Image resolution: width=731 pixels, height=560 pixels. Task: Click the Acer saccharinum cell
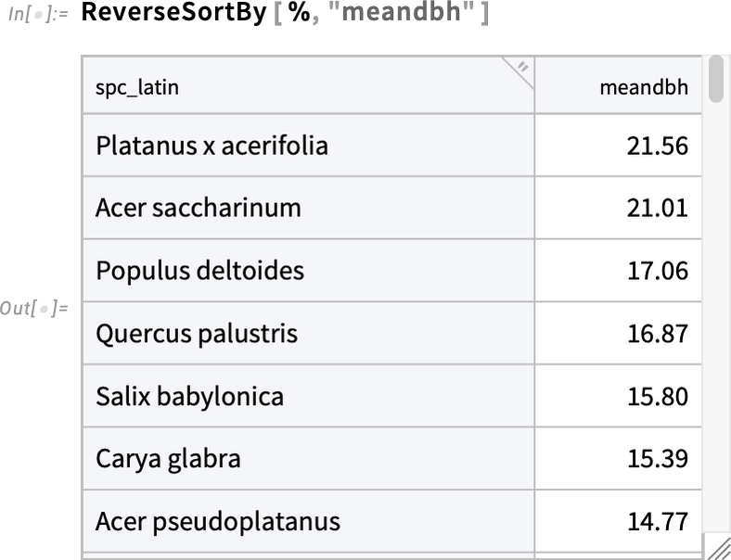pyautogui.click(x=308, y=208)
